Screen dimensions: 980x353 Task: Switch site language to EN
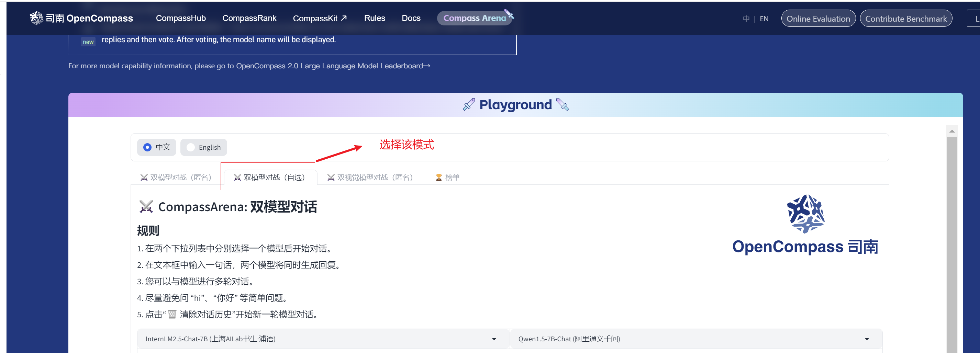coord(764,19)
